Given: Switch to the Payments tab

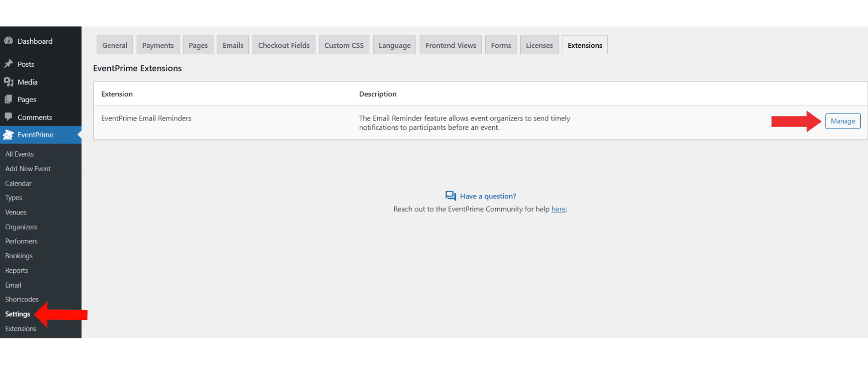Looking at the screenshot, I should [x=158, y=45].
